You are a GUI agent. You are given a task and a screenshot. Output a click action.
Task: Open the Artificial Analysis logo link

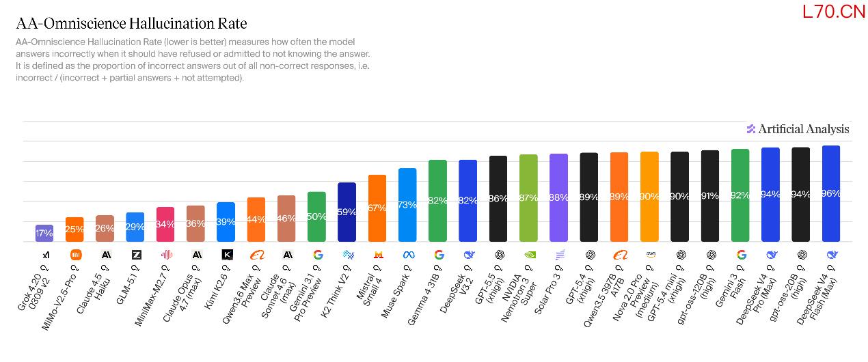tap(798, 129)
